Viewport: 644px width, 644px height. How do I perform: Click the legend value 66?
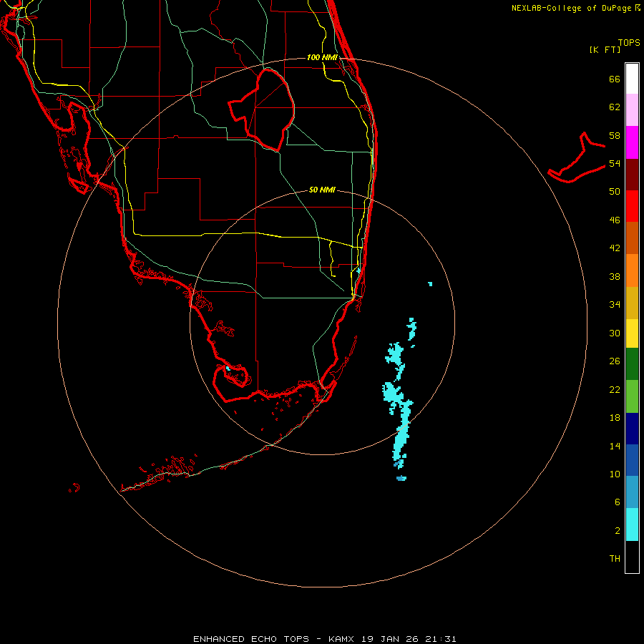pos(615,79)
